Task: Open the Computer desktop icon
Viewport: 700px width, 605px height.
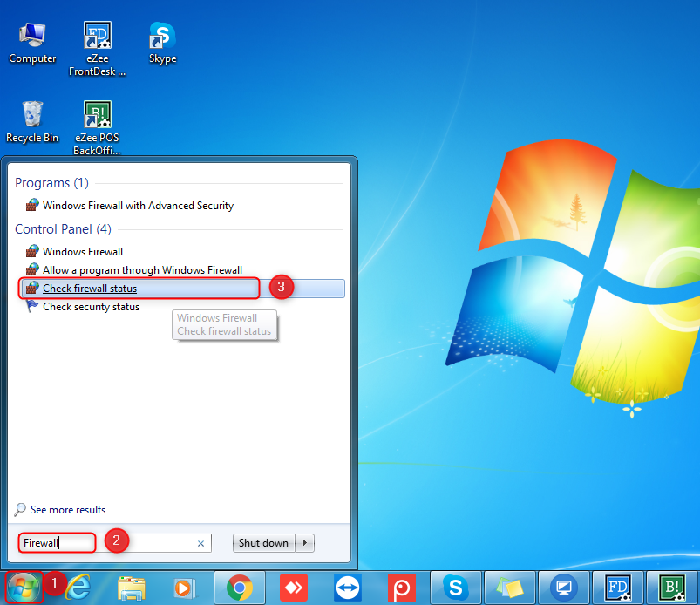Action: point(32,44)
